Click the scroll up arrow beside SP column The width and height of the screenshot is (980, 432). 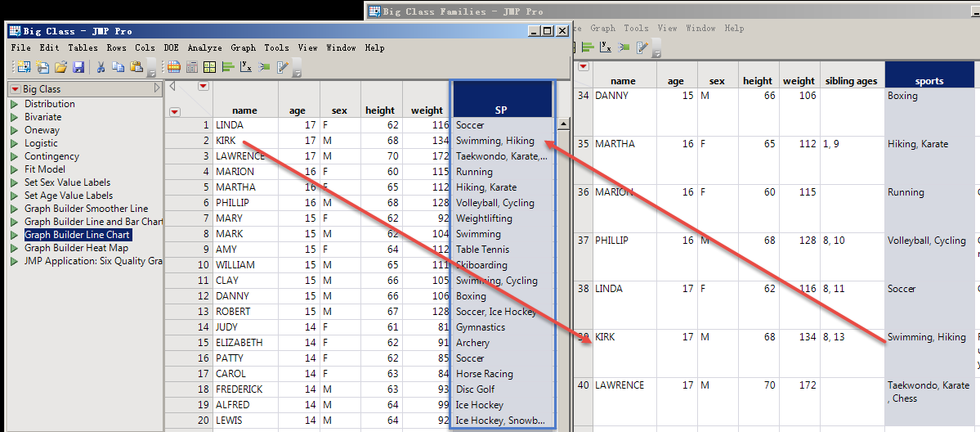click(563, 124)
